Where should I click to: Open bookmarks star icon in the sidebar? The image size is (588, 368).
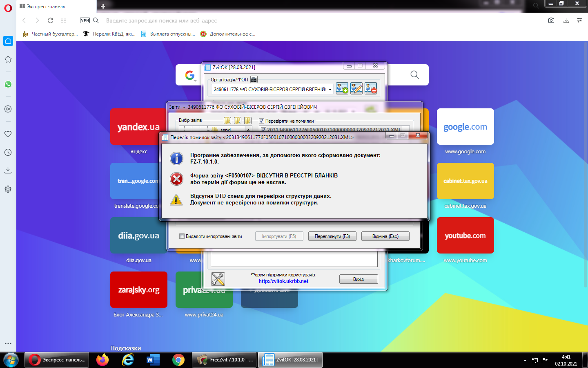pyautogui.click(x=8, y=59)
